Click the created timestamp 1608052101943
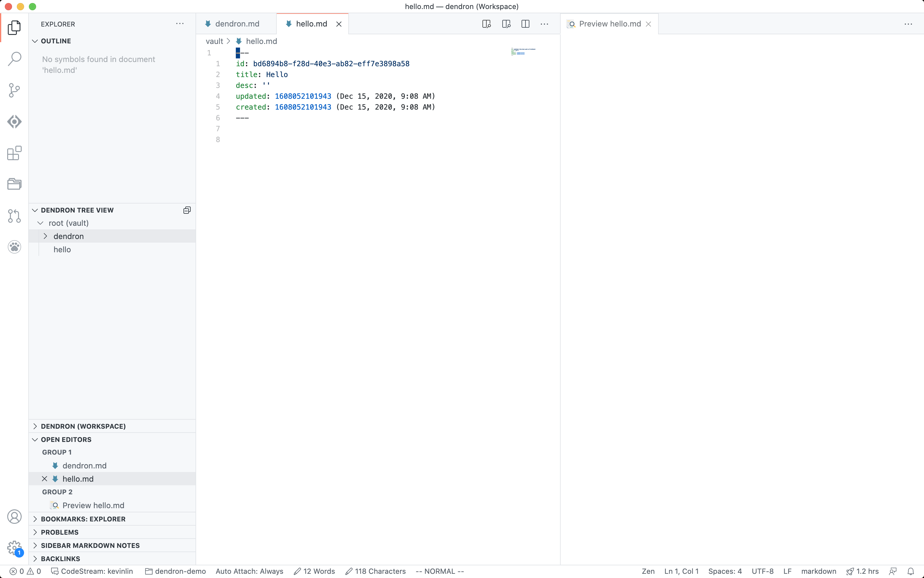924x578 pixels. point(303,107)
